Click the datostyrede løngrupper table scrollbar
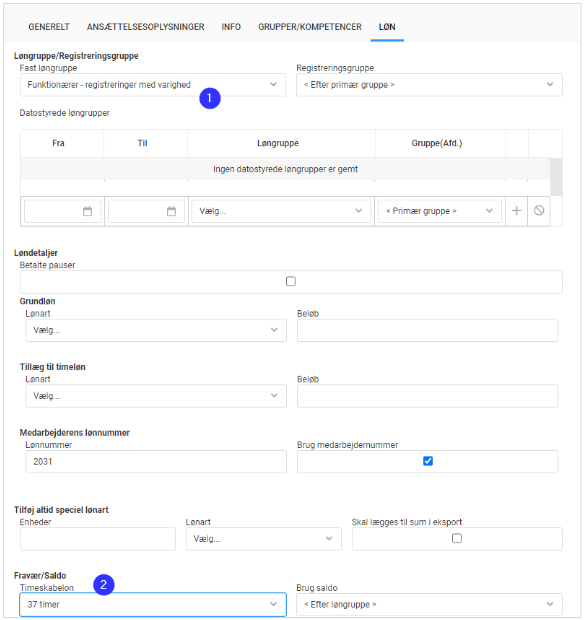 click(556, 177)
